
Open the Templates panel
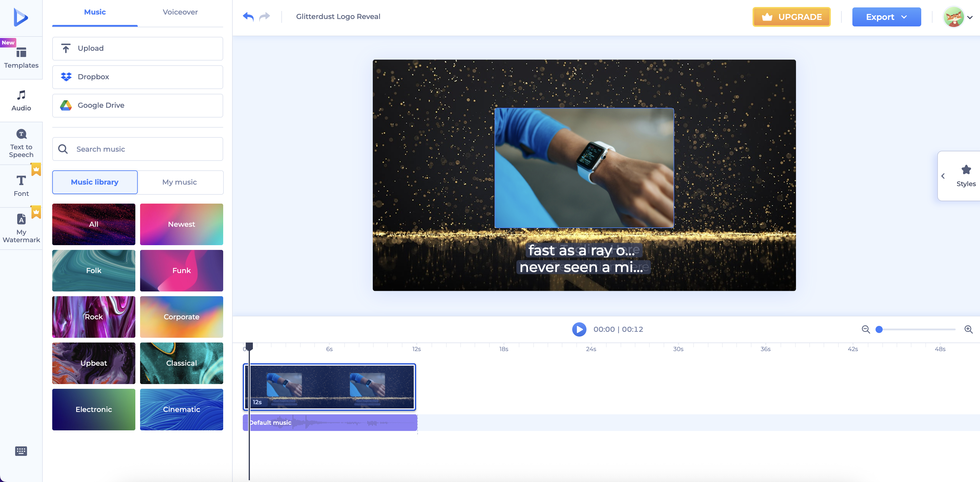coord(21,58)
